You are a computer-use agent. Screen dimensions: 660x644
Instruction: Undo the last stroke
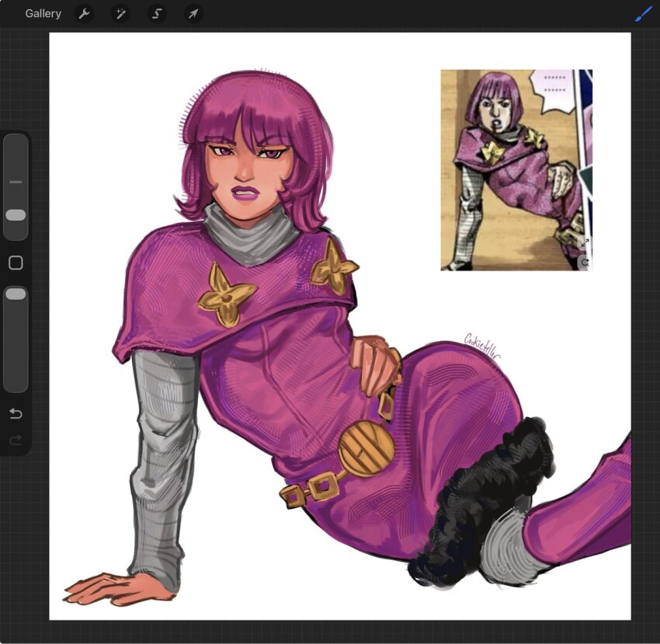click(16, 413)
